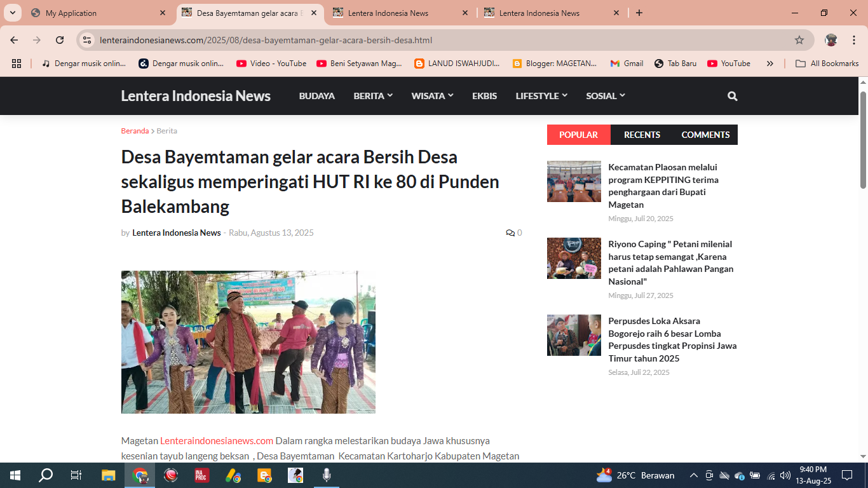The height and width of the screenshot is (488, 868).
Task: Click the Lenteraindonesianews.com link in article
Action: point(217,441)
